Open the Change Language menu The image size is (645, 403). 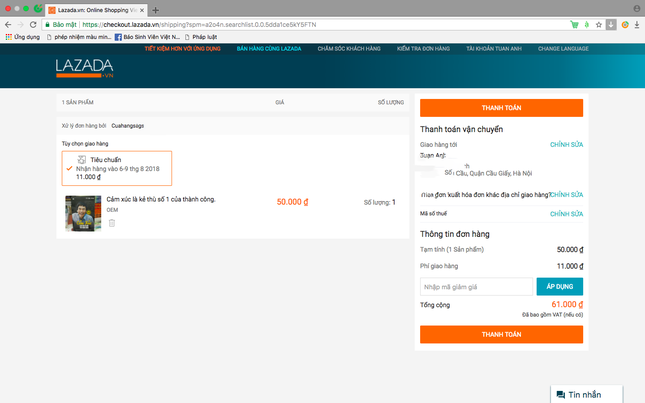pyautogui.click(x=563, y=49)
